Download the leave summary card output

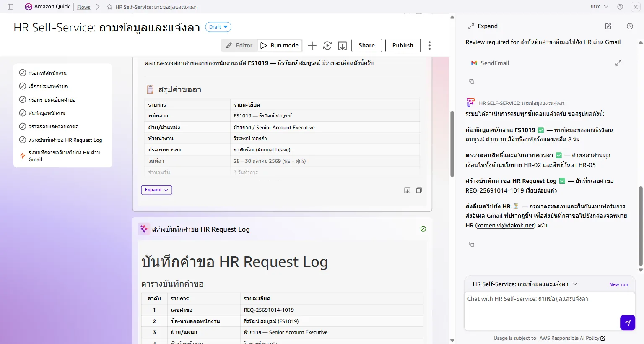point(407,190)
